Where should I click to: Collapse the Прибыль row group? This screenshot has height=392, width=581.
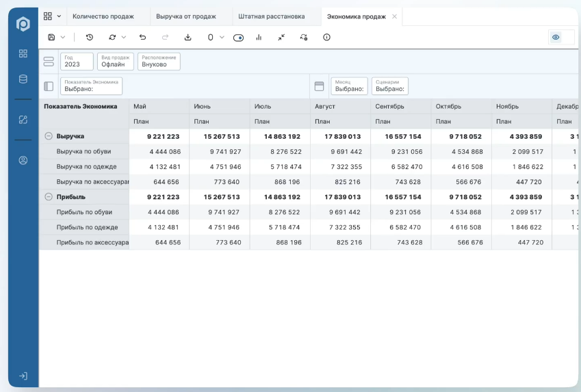click(x=49, y=197)
